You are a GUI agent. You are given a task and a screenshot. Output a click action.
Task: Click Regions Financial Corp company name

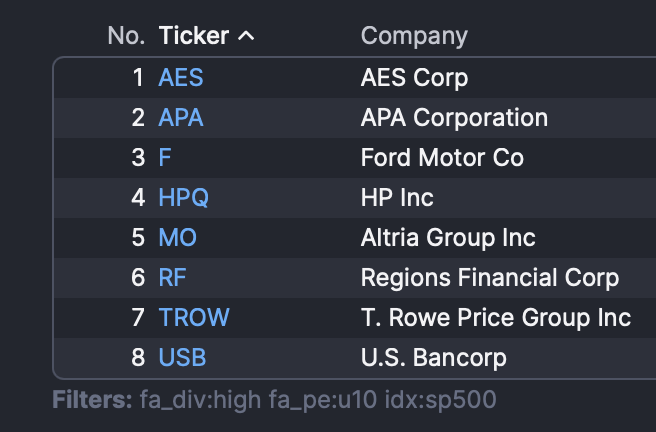click(x=490, y=278)
